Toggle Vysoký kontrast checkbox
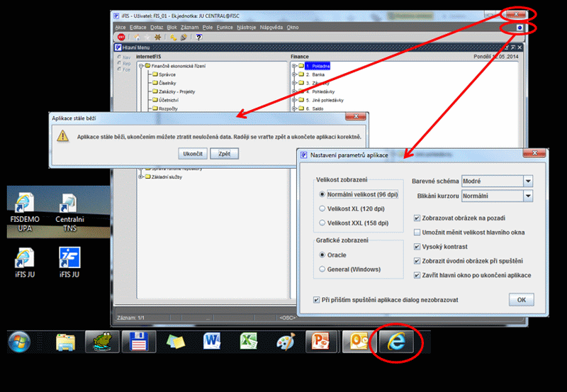 pyautogui.click(x=417, y=247)
